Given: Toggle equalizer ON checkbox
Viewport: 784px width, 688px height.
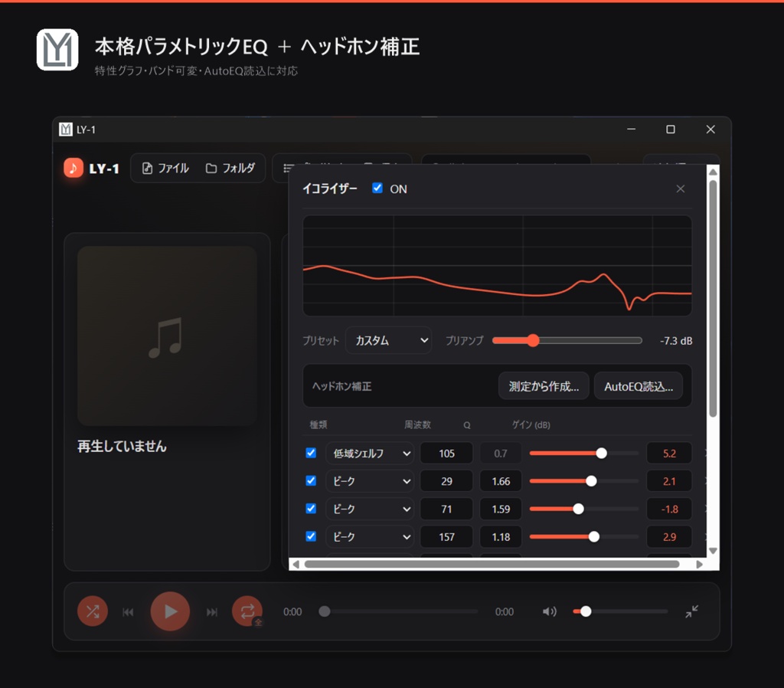Looking at the screenshot, I should click(x=377, y=188).
